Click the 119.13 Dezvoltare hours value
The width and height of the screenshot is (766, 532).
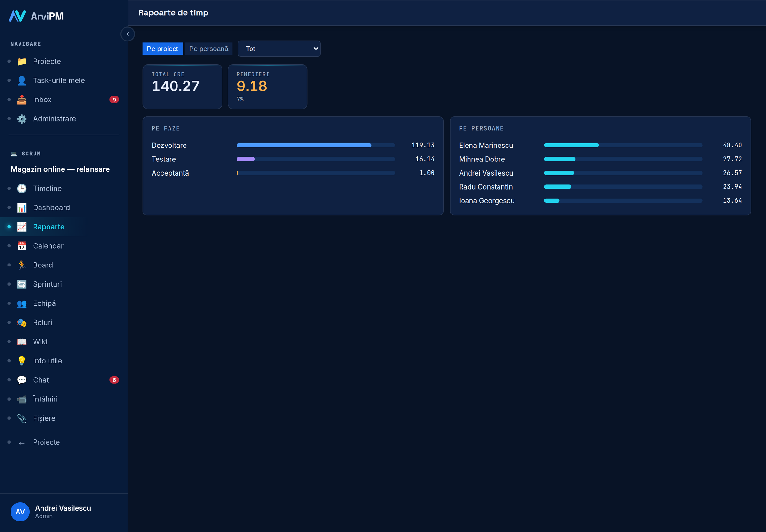click(423, 145)
